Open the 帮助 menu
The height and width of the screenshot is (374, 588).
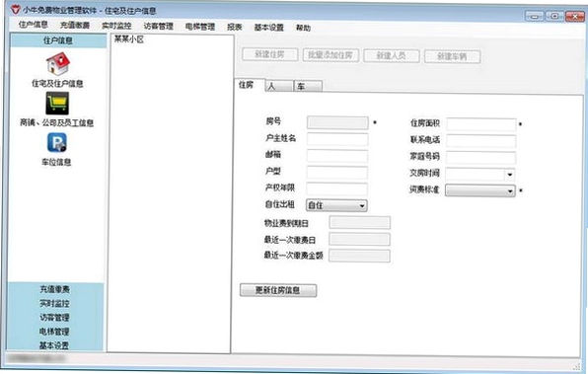click(304, 28)
